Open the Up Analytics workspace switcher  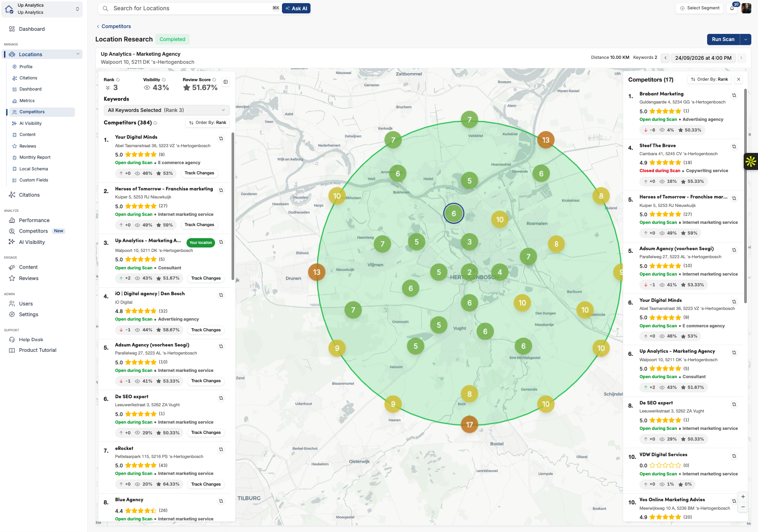(42, 9)
